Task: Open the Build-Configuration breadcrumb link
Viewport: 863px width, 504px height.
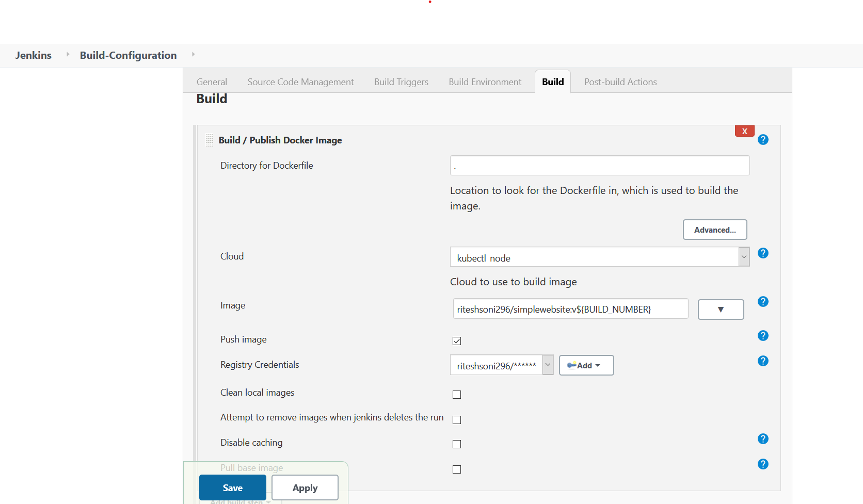Action: click(x=129, y=55)
